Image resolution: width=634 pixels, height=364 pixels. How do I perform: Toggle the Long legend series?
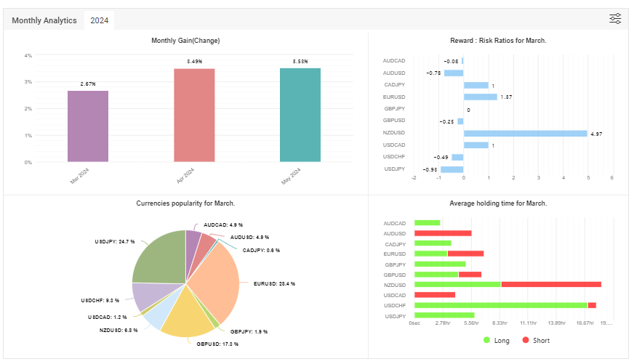coord(496,341)
